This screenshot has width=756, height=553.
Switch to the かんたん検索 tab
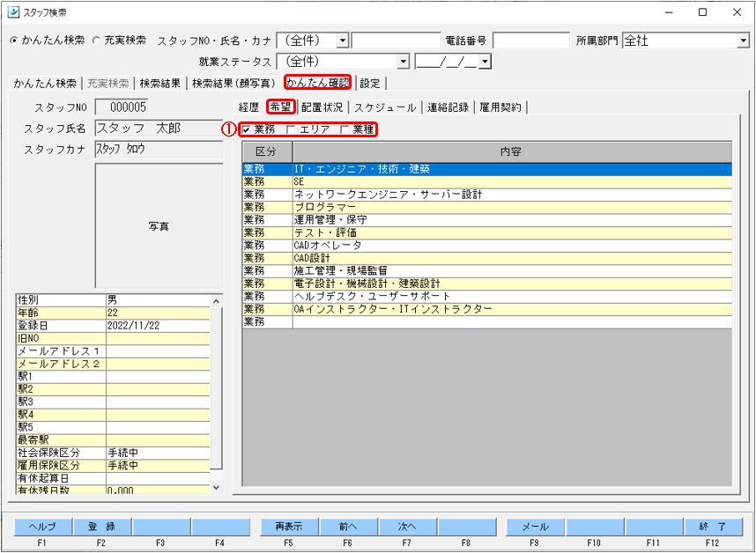click(x=45, y=84)
